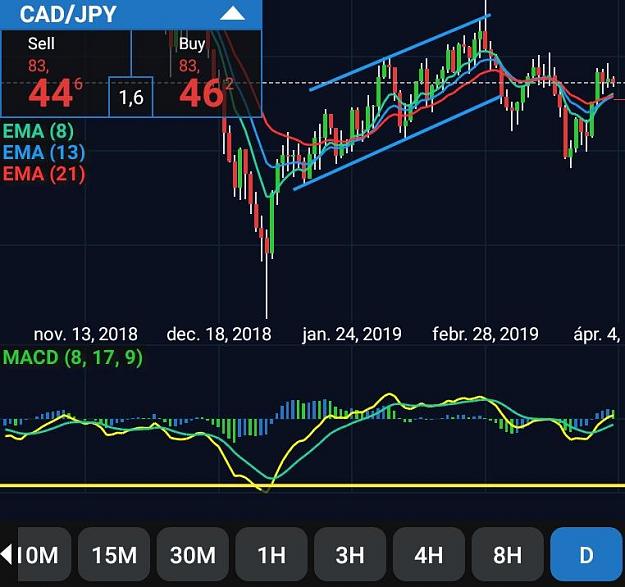Select the lower blue channel trendline
This screenshot has height=587, width=625.
pos(398,143)
